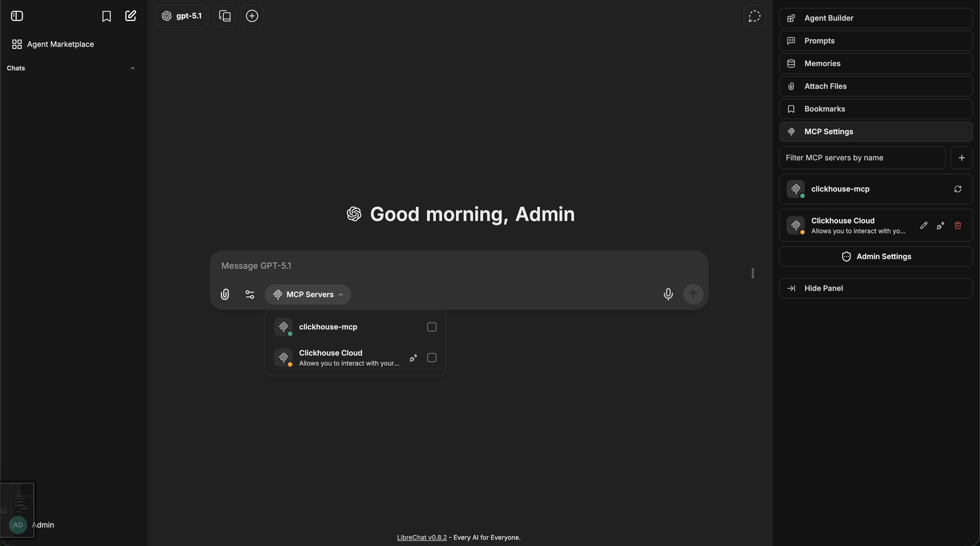Open the gpt-5.1 model selector
This screenshot has height=546, width=980.
(x=182, y=16)
